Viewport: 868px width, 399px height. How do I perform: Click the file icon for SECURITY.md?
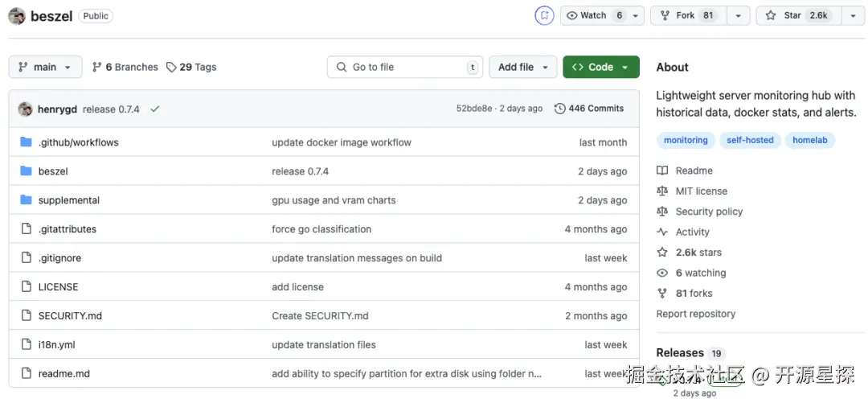[x=26, y=316]
